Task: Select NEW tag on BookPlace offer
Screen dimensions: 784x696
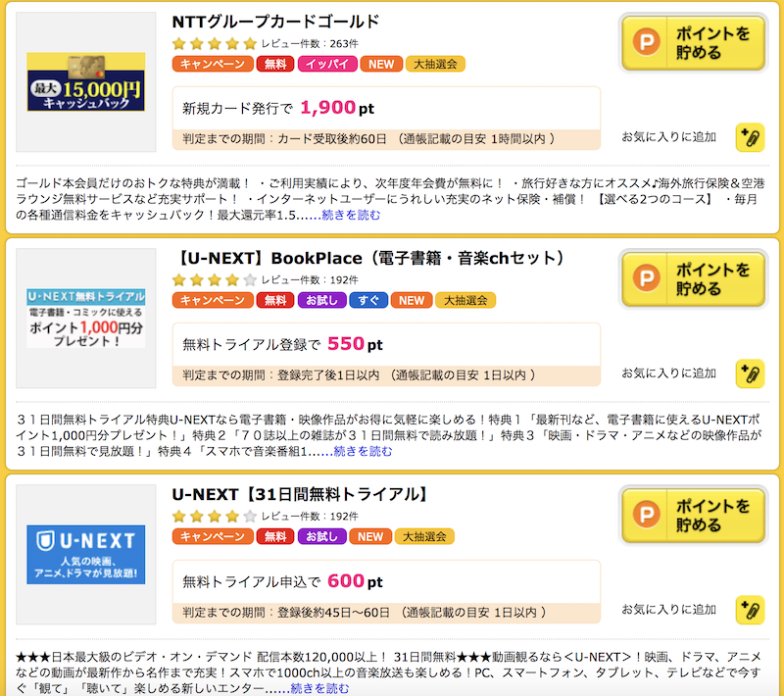Action: (x=412, y=300)
